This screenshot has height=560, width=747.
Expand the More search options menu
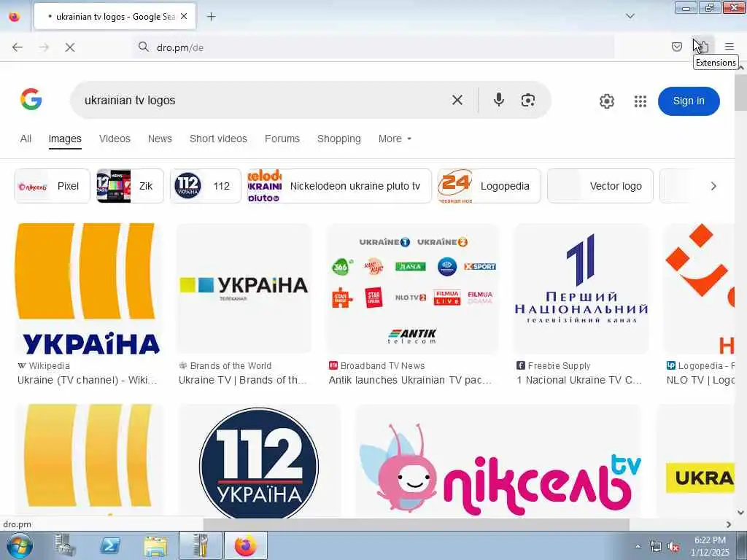point(395,139)
